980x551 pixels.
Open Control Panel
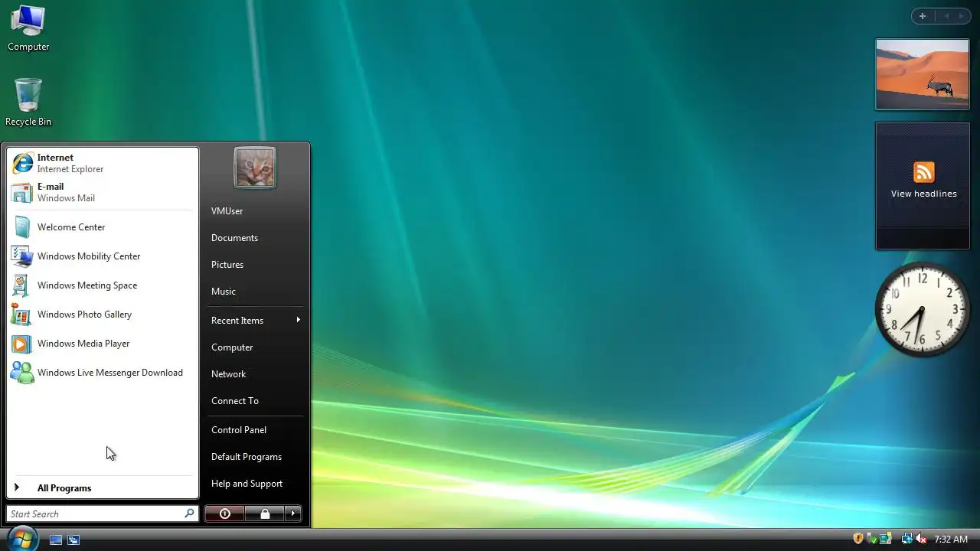click(x=255, y=430)
